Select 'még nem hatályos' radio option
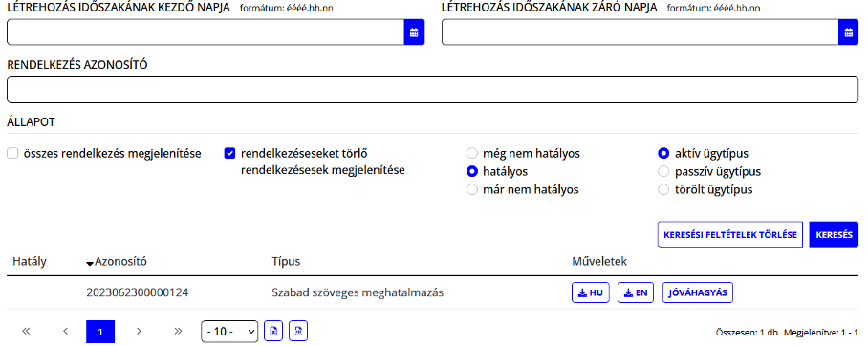868x346 pixels. [x=472, y=153]
